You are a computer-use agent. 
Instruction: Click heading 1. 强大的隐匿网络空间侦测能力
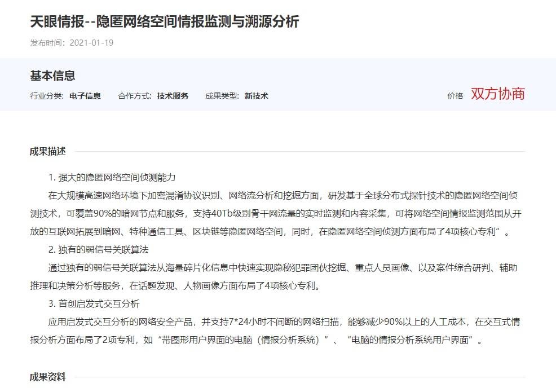point(112,177)
